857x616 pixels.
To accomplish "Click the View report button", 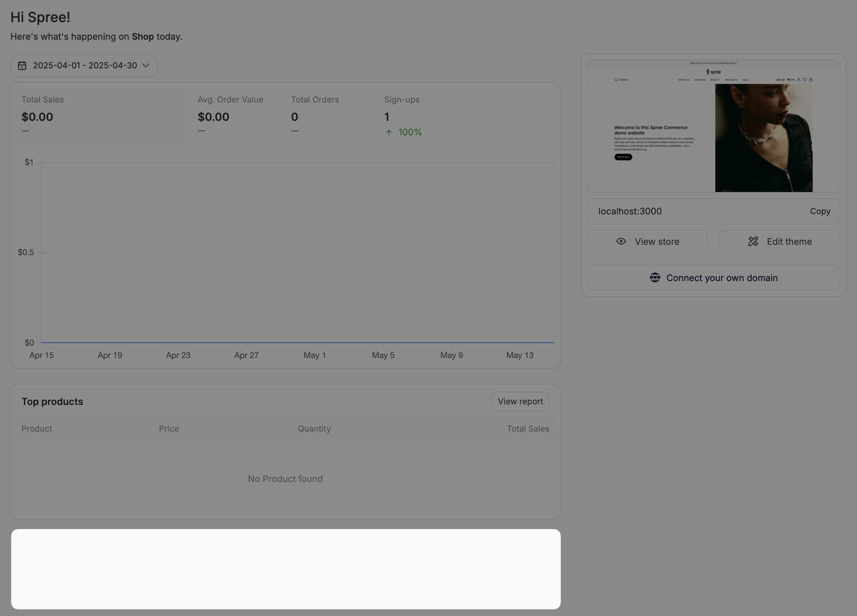I will [520, 401].
